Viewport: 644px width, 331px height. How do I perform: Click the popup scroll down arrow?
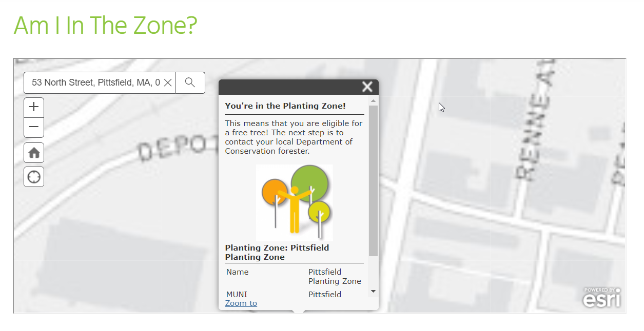373,292
